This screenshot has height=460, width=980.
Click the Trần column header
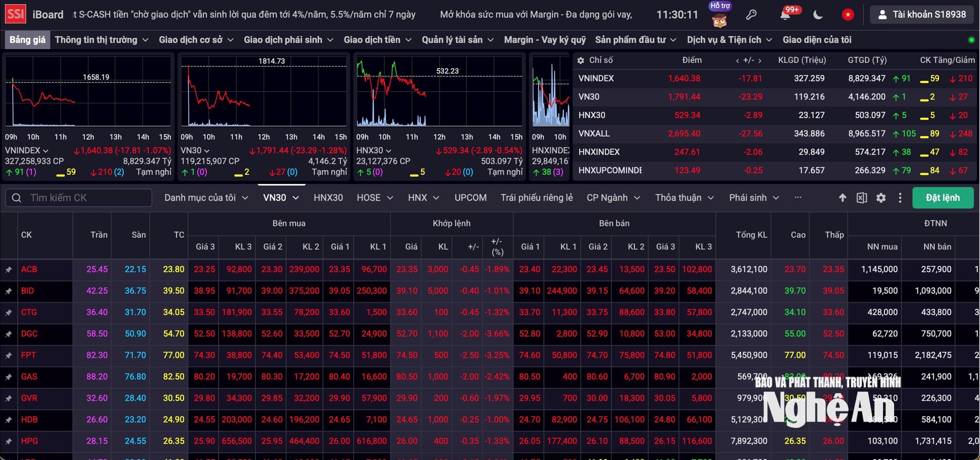click(99, 235)
